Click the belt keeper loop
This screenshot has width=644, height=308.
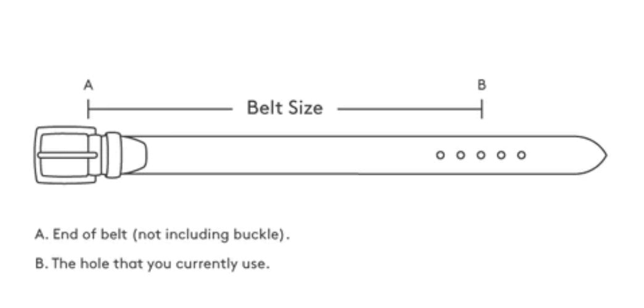point(112,154)
